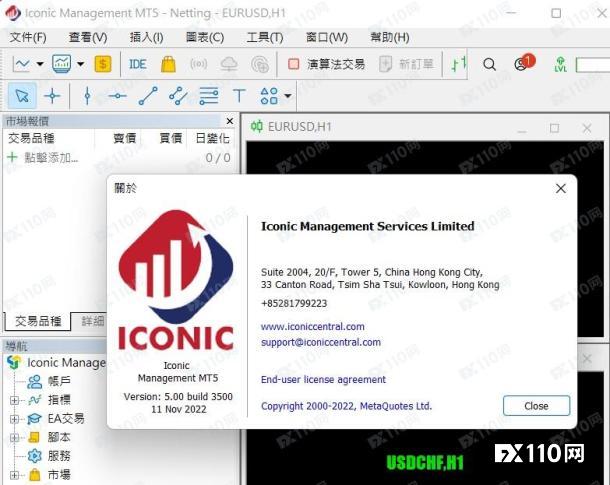Click Copyright MetaQuotes Ltd. link
This screenshot has height=485, width=610.
346,406
